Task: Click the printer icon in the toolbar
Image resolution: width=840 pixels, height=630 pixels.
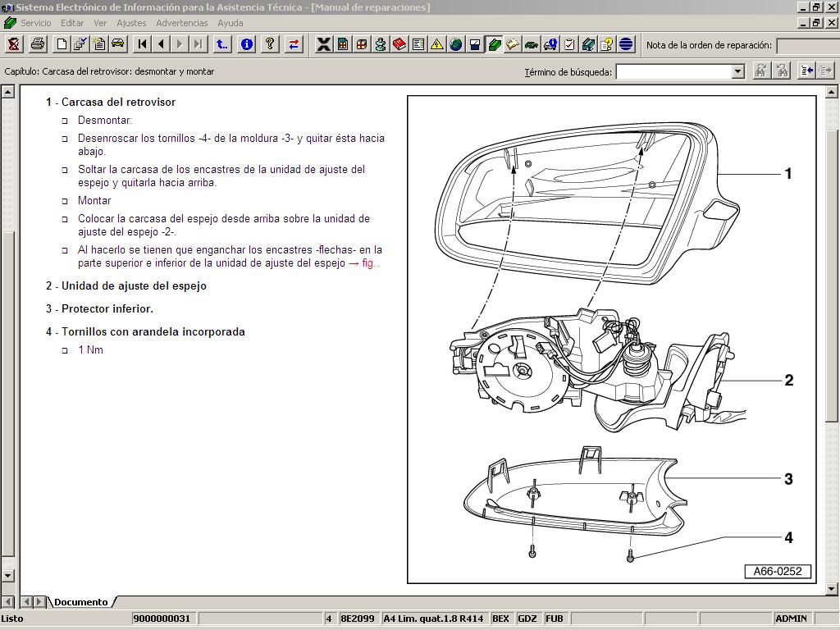Action: (x=38, y=44)
